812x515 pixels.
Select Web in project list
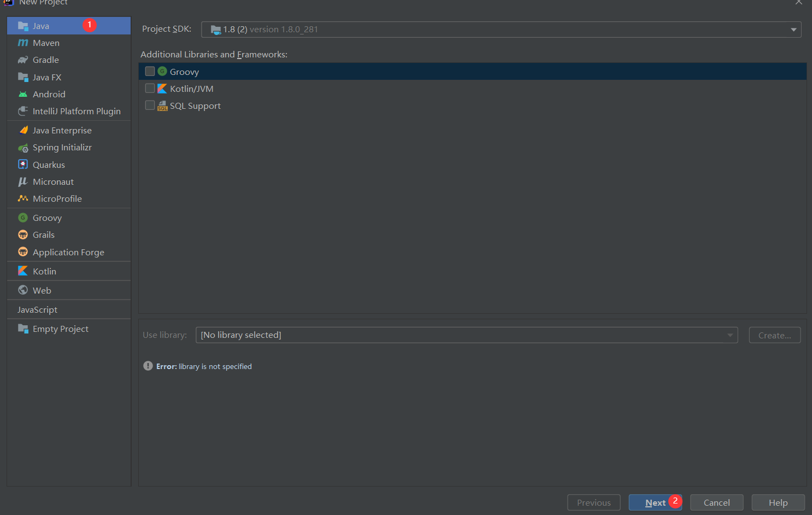pos(69,290)
